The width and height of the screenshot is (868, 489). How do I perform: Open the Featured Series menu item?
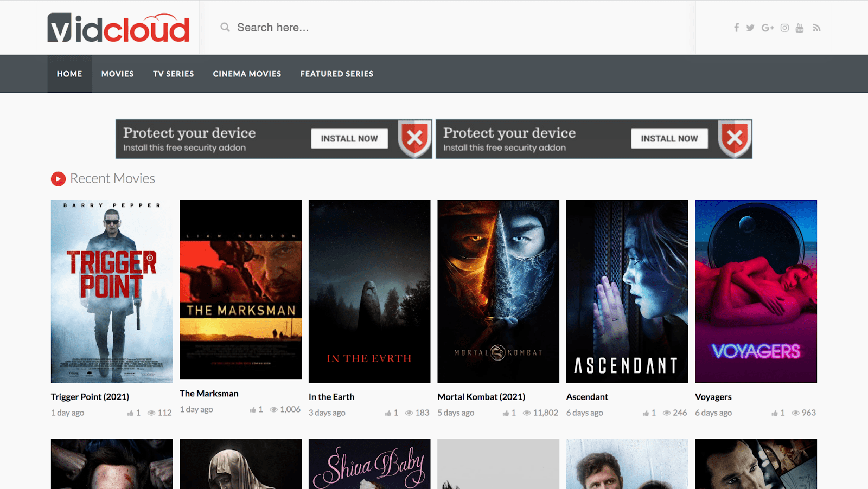click(x=337, y=74)
